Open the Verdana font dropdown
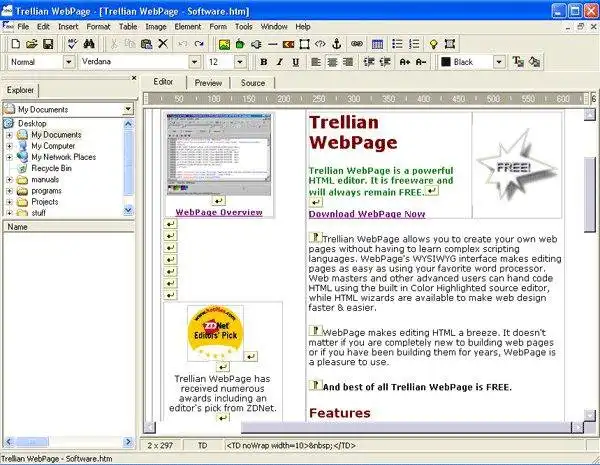The image size is (600, 465). [194, 62]
